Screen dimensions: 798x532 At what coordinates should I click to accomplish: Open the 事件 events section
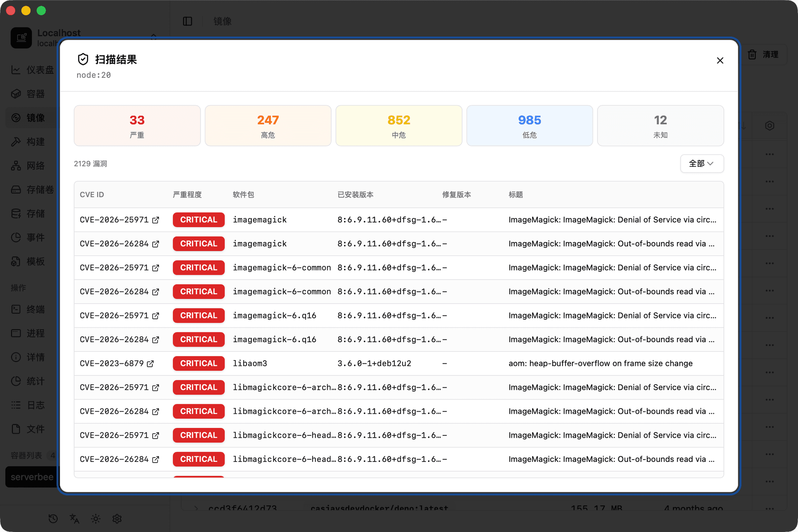click(35, 237)
